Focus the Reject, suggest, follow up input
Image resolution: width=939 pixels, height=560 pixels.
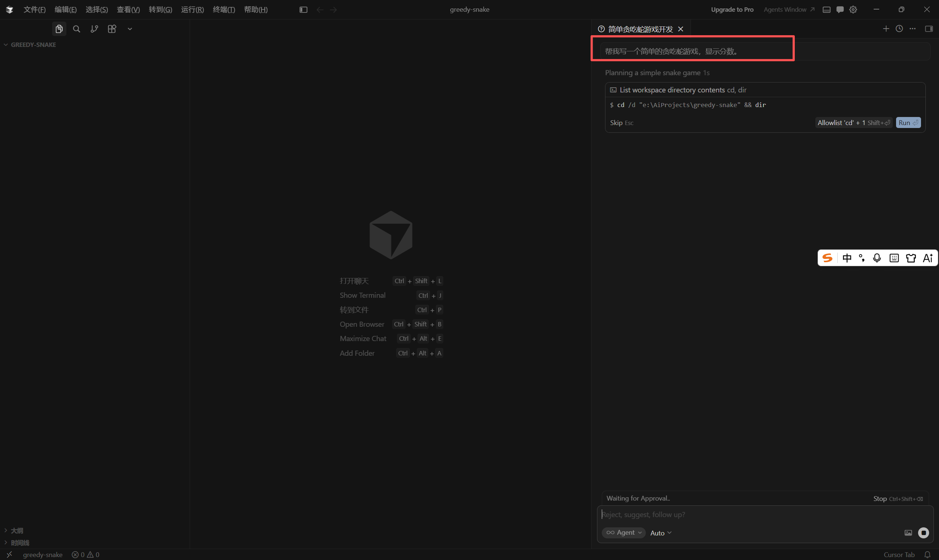pos(765,514)
